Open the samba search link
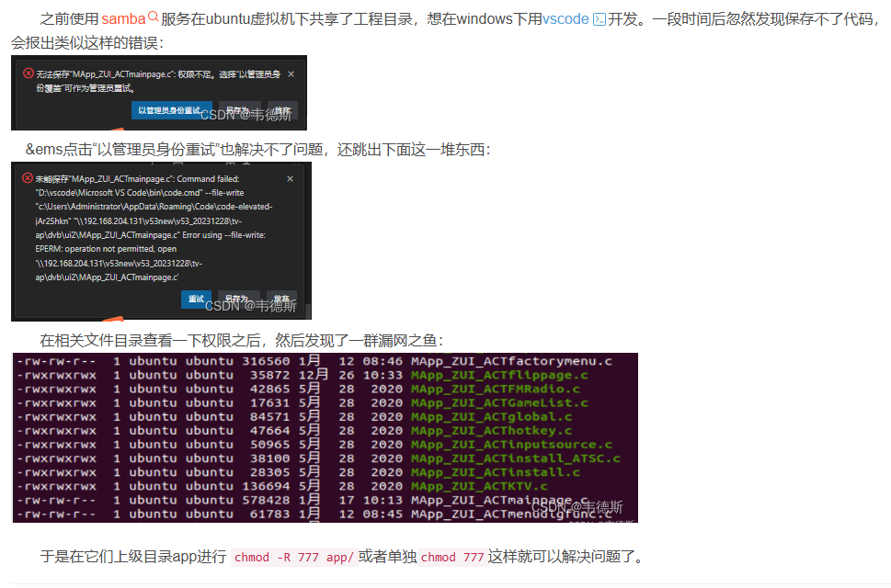The width and height of the screenshot is (891, 588). (x=123, y=18)
